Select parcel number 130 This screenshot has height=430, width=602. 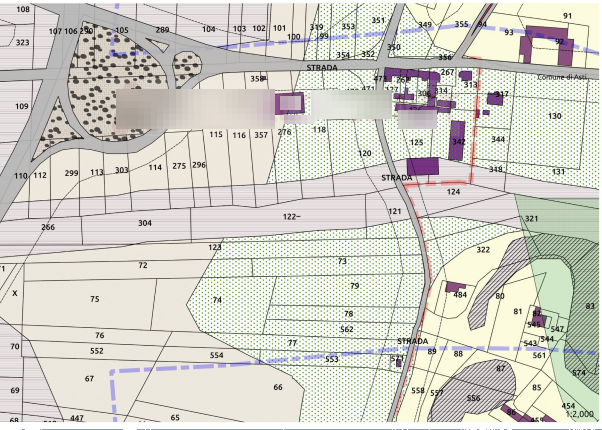click(555, 117)
